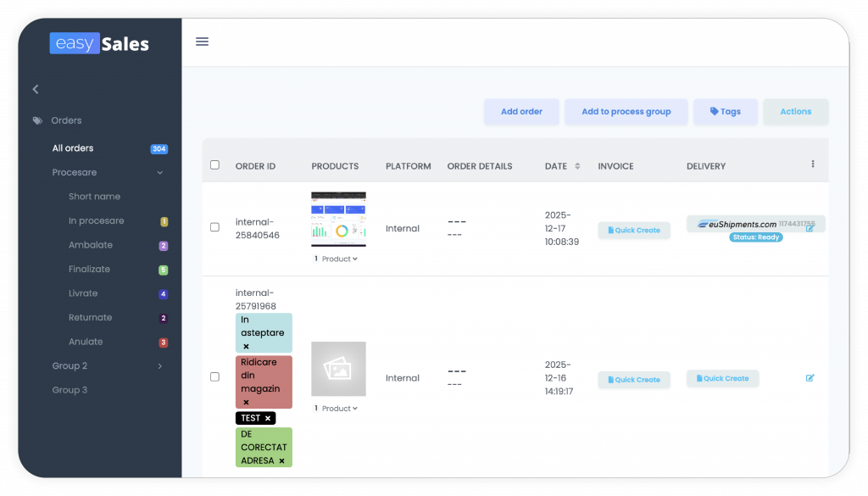Open All orders in the sidebar

point(73,148)
